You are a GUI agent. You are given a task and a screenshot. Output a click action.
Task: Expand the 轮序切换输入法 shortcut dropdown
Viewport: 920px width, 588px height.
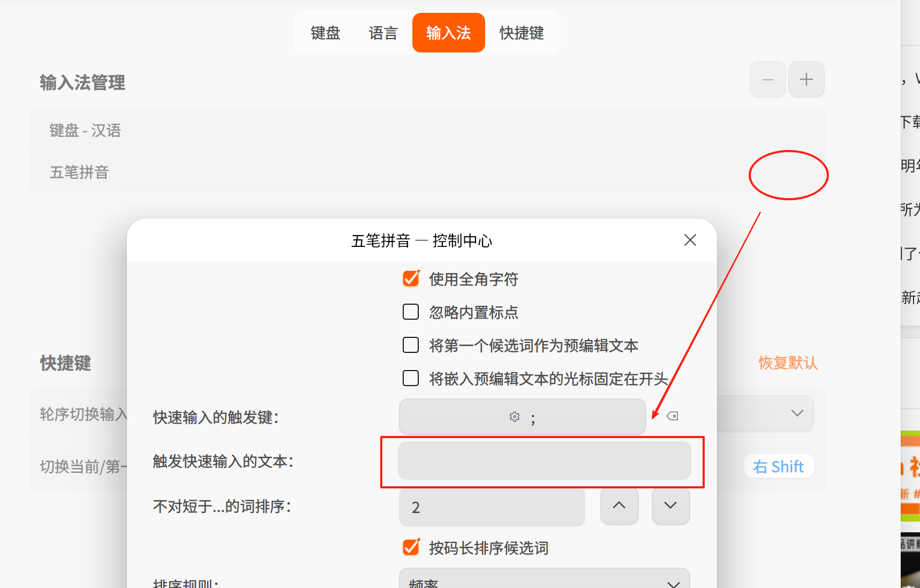coord(765,413)
